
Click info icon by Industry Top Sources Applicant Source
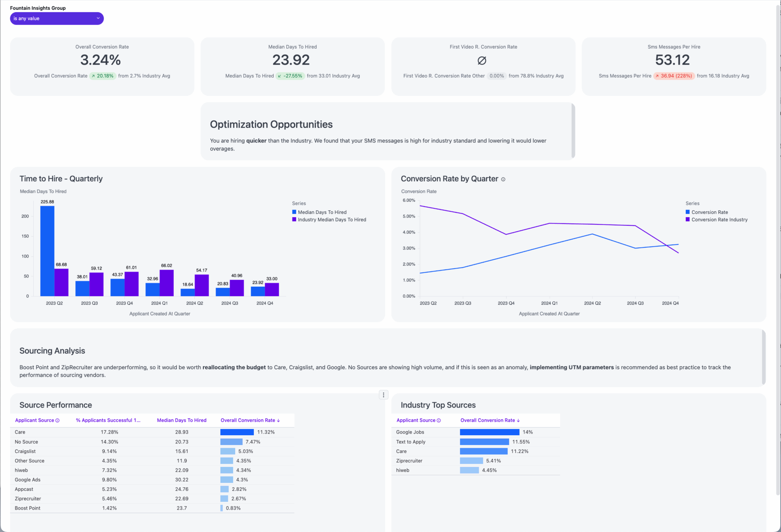coord(438,421)
